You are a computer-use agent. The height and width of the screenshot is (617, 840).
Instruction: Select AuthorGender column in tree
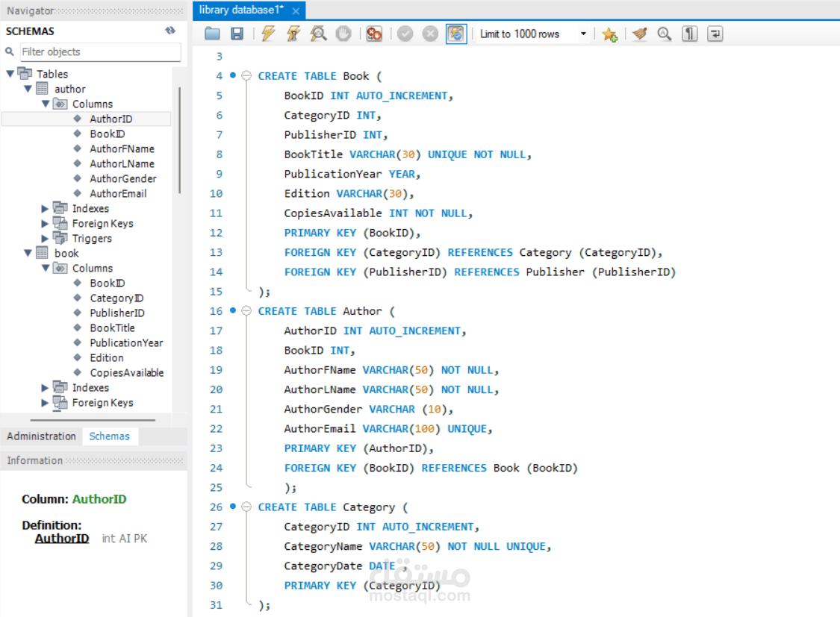tap(123, 179)
